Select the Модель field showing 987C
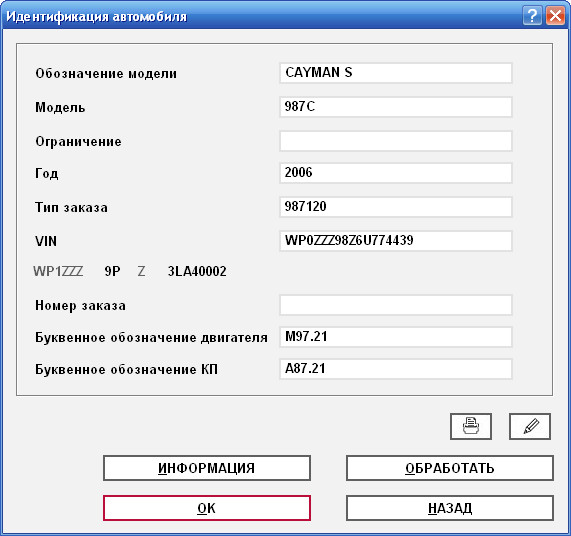Viewport: 571px width, 536px height. point(396,107)
